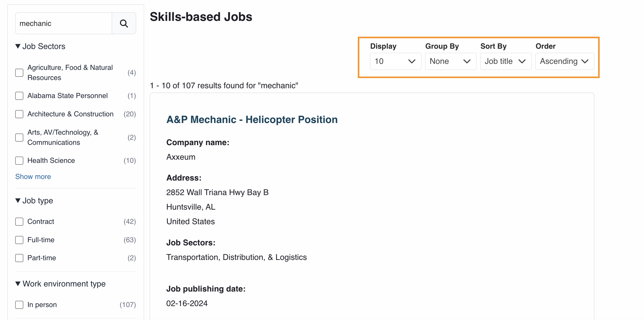Tick the Part-time checkbox
644x320 pixels.
(x=19, y=258)
